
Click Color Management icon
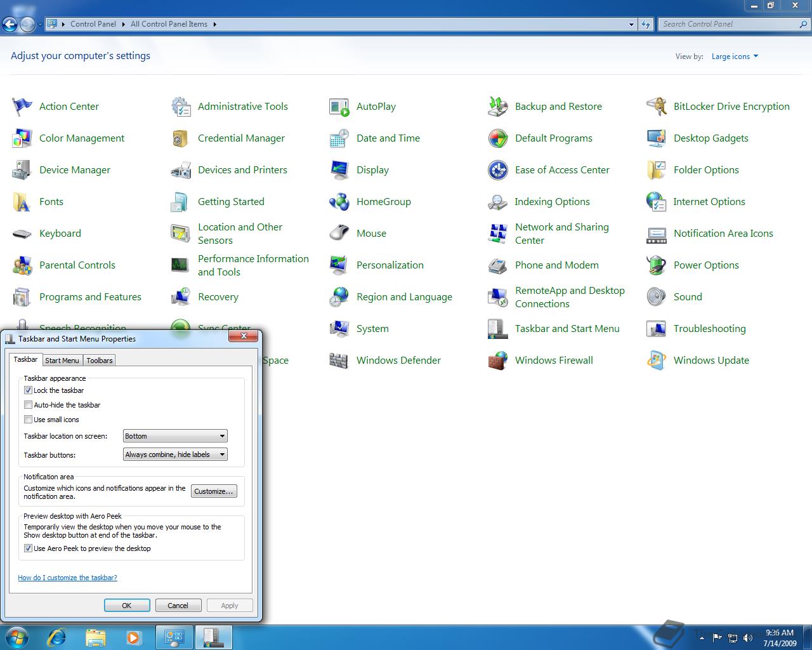coord(22,138)
